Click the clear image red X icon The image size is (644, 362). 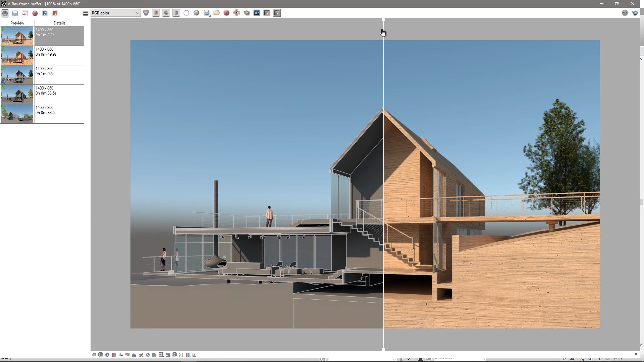point(226,13)
